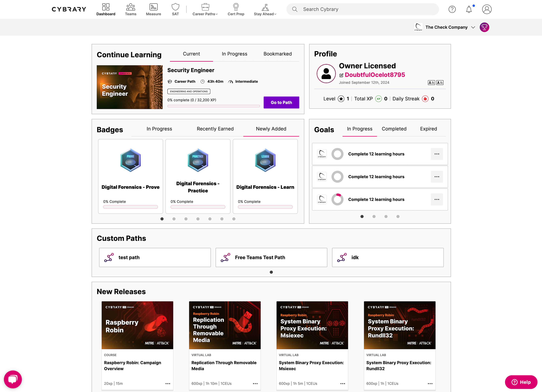Click the Daily Streak flame icon

[425, 99]
